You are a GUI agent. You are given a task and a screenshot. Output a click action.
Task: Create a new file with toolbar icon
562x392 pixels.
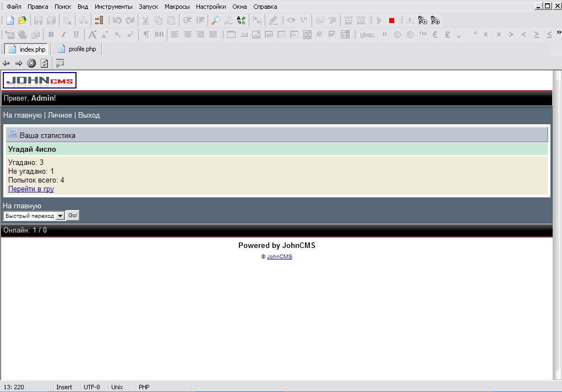(x=10, y=20)
